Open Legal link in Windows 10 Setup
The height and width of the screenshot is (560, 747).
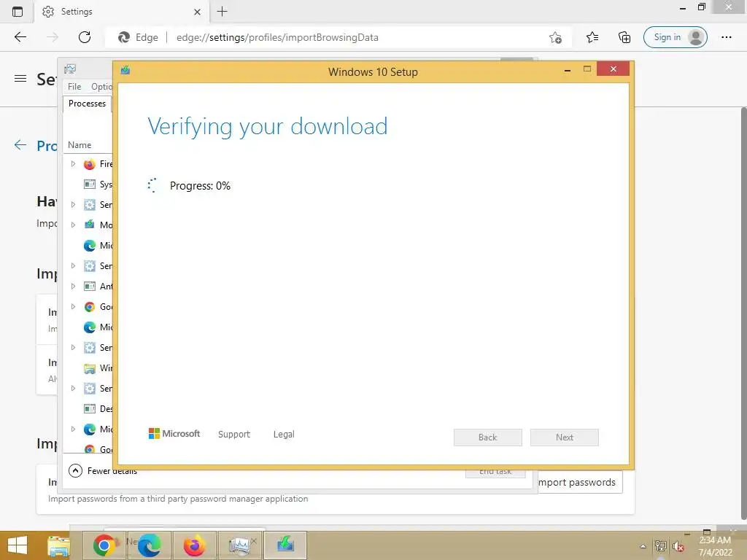coord(284,435)
